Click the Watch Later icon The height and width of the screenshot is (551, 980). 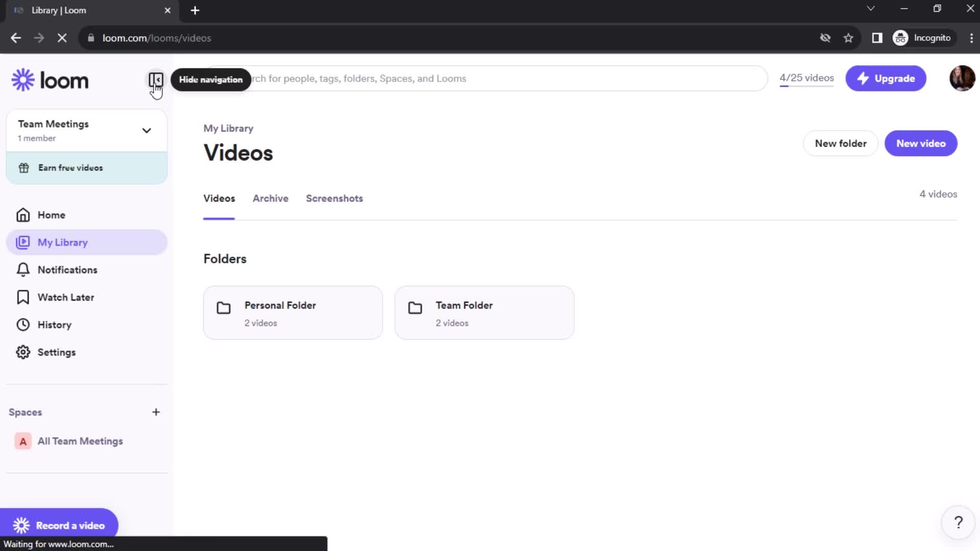pos(23,297)
